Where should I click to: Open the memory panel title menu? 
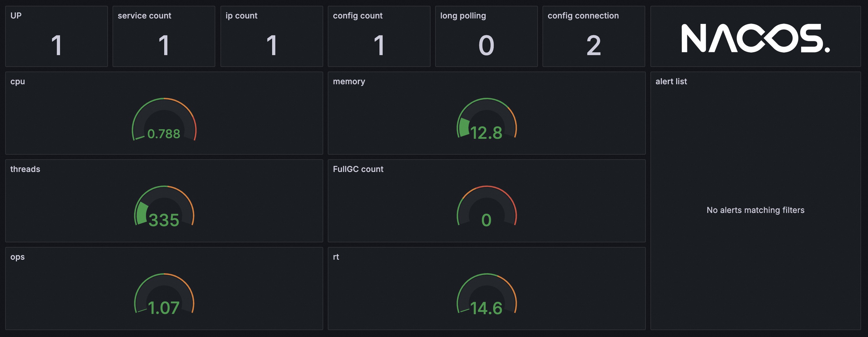tap(349, 81)
